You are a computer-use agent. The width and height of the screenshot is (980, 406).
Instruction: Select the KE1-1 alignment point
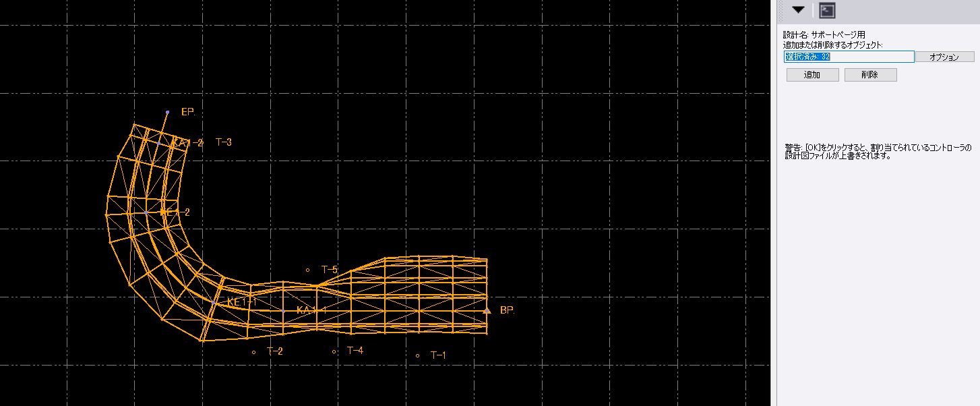tap(214, 303)
